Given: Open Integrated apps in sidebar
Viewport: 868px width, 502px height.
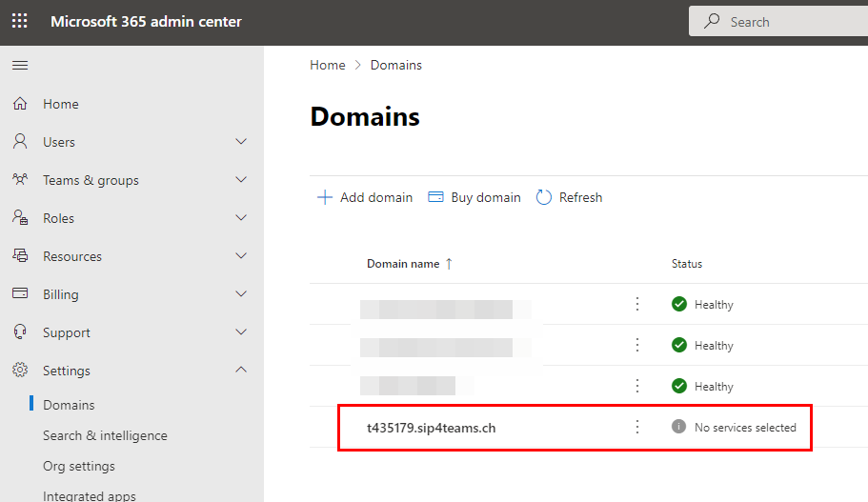Looking at the screenshot, I should coord(90,495).
